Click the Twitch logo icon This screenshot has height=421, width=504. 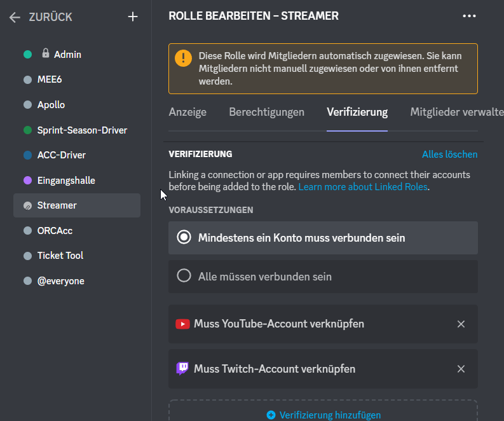tap(182, 369)
